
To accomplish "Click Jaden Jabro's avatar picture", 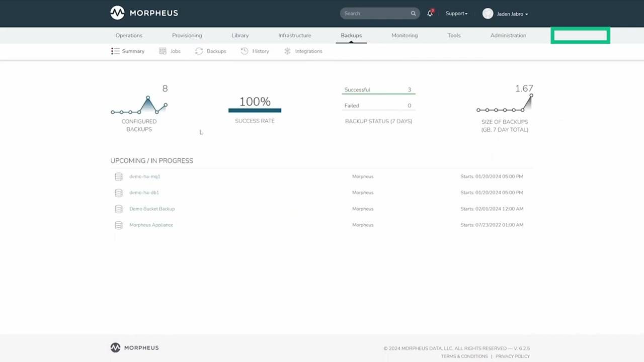I will pos(488,14).
